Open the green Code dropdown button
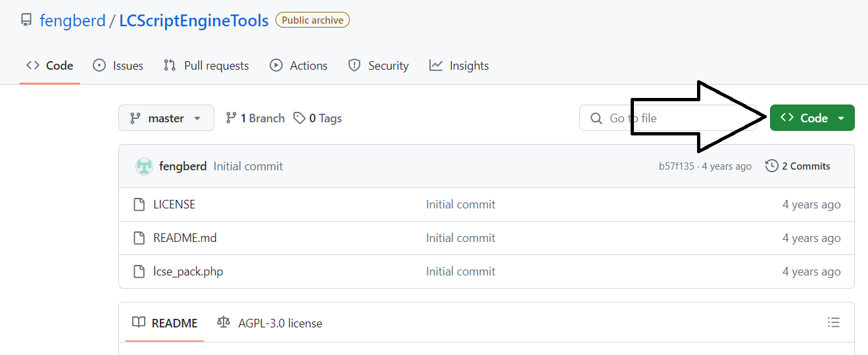 click(812, 118)
